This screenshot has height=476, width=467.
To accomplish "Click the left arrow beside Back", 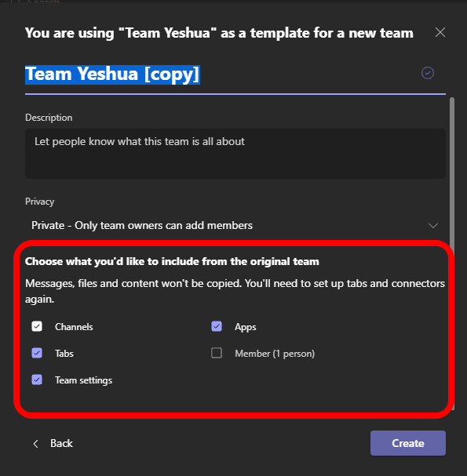I will [36, 444].
